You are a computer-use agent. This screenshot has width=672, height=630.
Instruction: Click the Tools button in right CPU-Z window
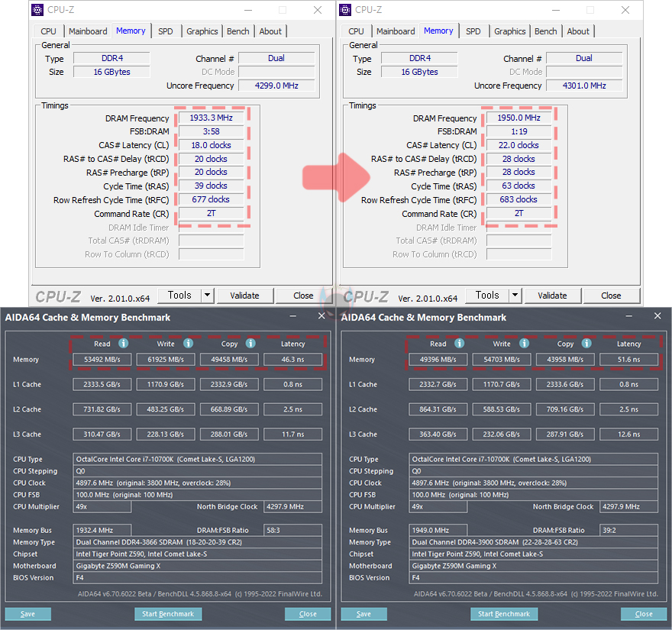(487, 296)
